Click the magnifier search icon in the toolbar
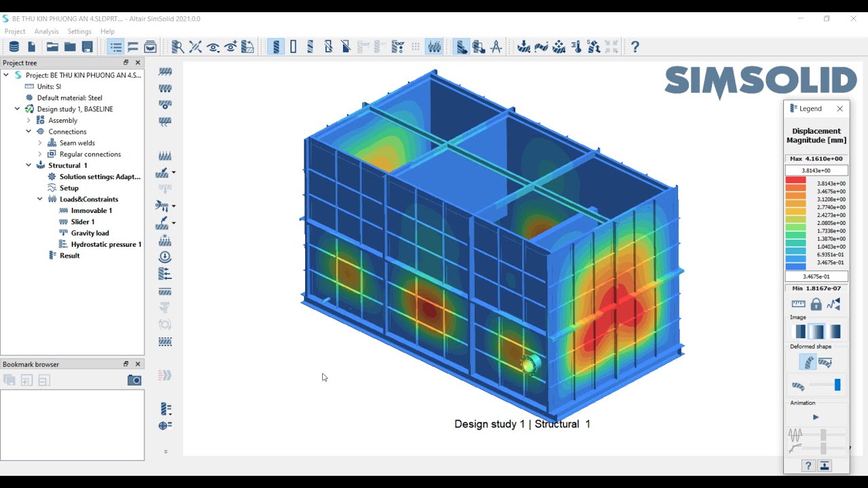 pos(178,47)
